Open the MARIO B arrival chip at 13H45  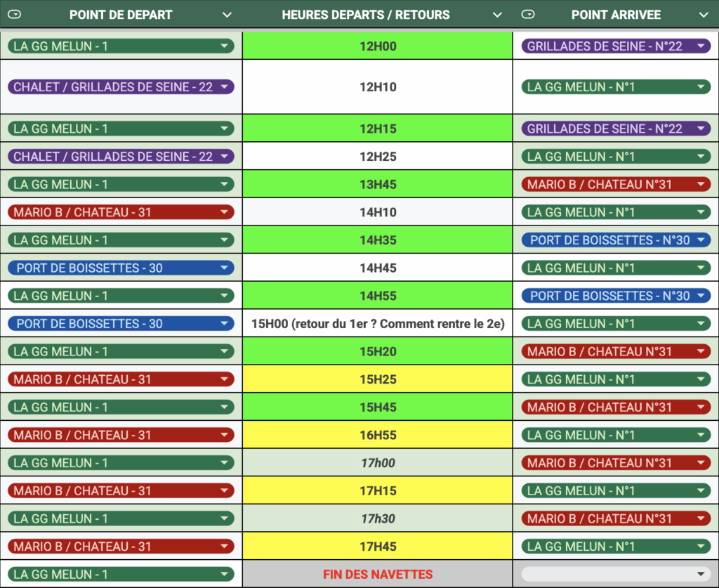point(616,184)
